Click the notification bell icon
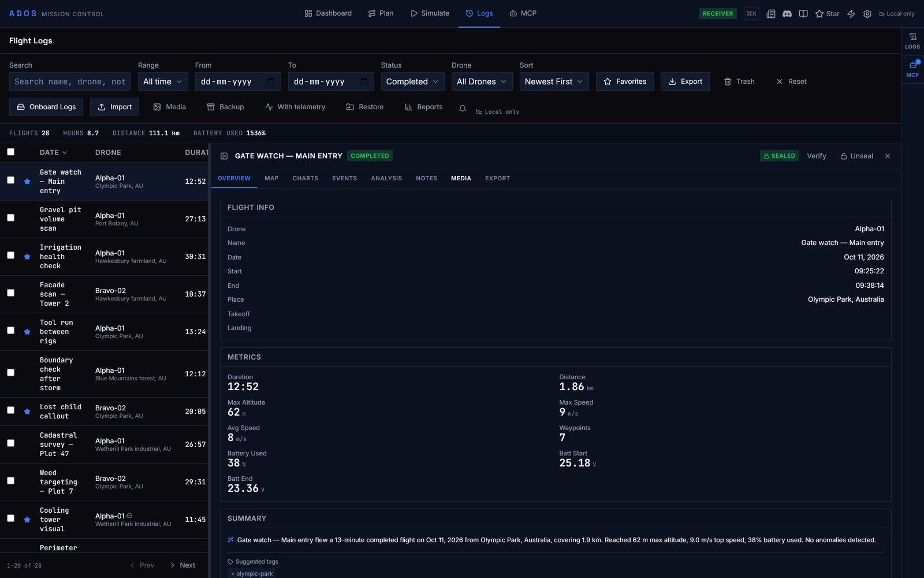Image resolution: width=924 pixels, height=578 pixels. click(x=462, y=108)
